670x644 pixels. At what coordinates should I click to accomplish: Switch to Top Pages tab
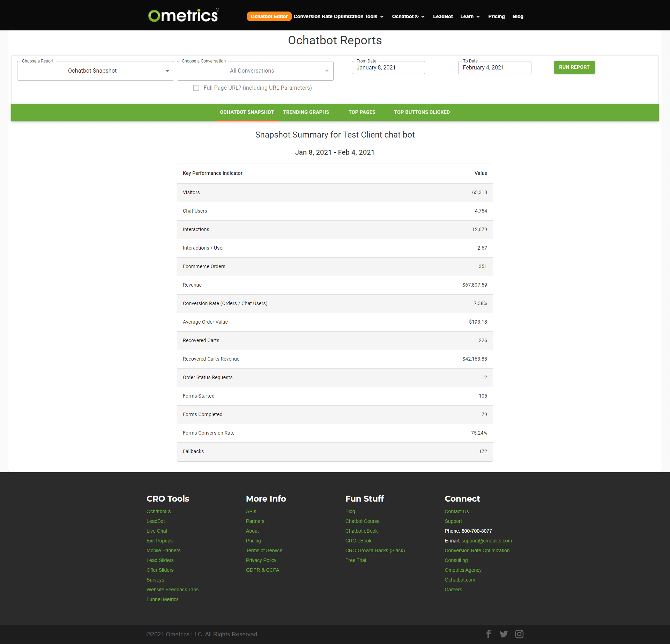(362, 112)
